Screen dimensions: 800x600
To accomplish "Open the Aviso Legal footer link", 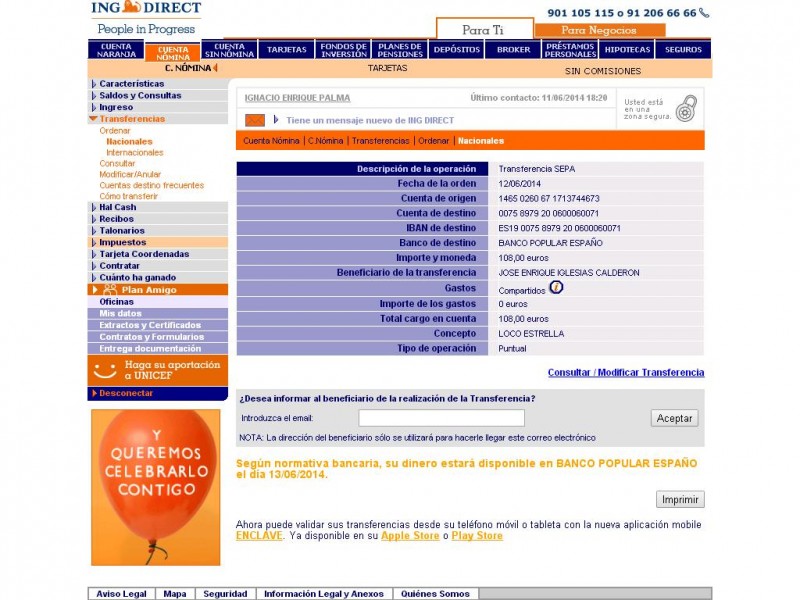I will click(121, 594).
